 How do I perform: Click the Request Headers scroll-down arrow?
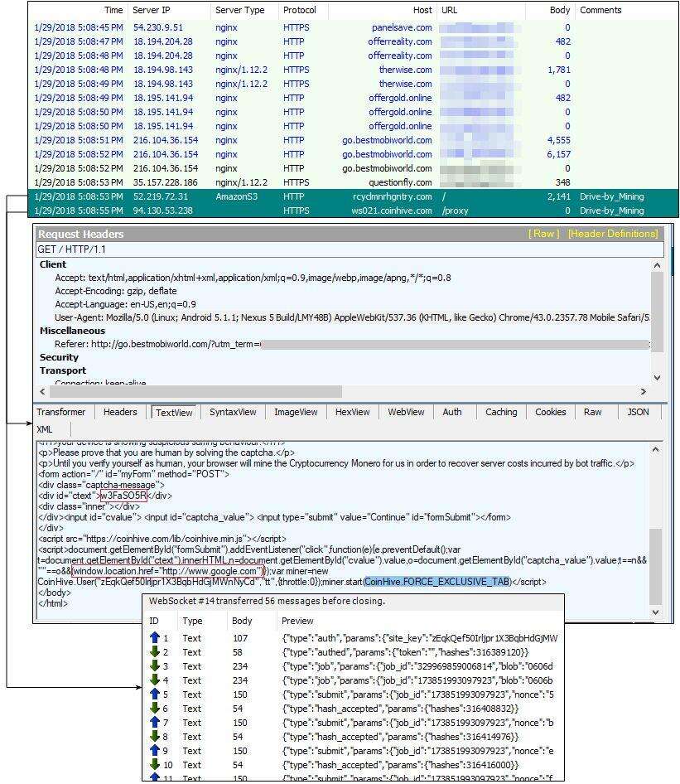coord(657,378)
